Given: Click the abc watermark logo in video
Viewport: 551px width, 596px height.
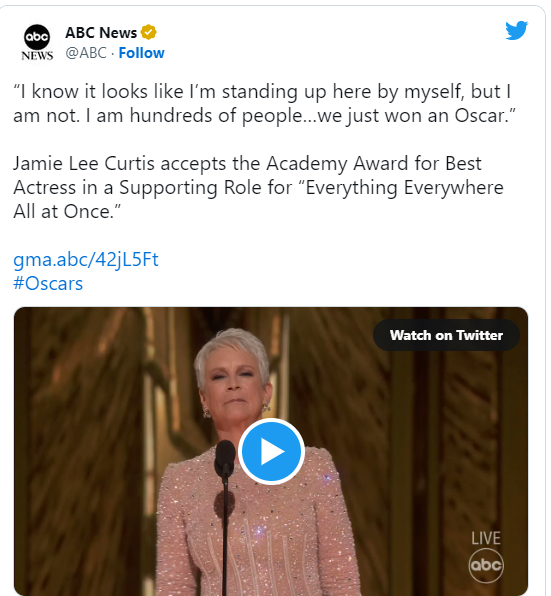Looking at the screenshot, I should (x=486, y=565).
